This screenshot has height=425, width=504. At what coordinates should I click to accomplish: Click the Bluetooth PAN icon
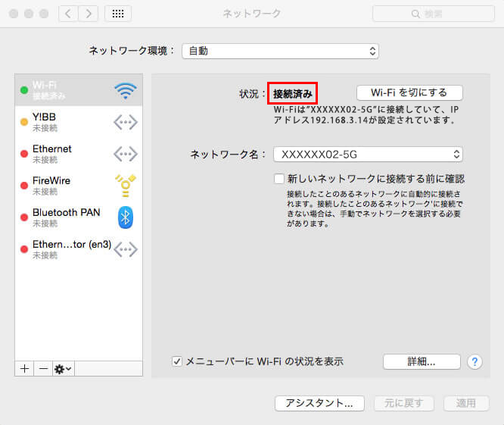(126, 217)
